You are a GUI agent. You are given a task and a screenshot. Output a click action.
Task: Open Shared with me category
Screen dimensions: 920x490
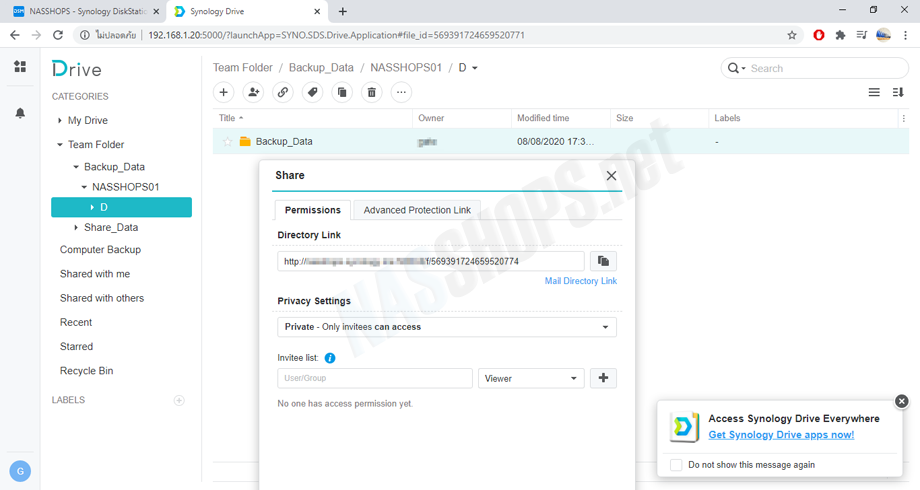pos(95,274)
